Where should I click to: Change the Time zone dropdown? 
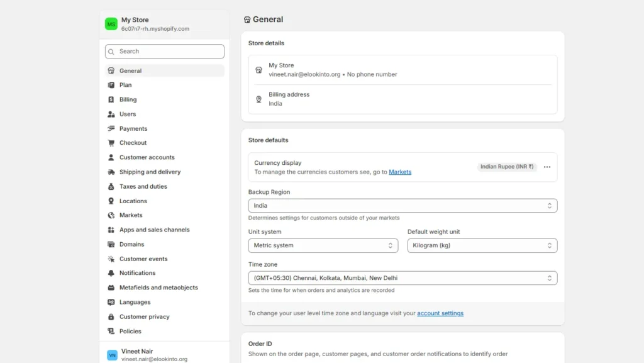pos(402,277)
